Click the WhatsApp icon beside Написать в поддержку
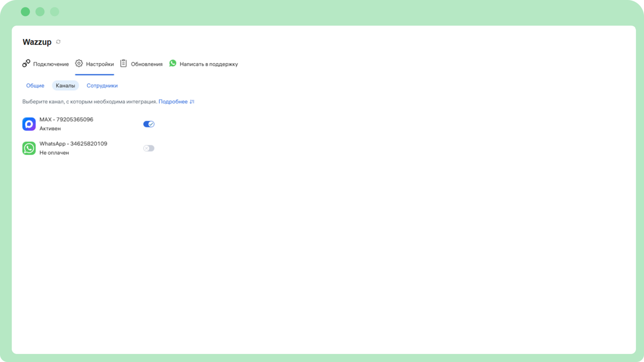Viewport: 644px width, 362px height. coord(173,63)
